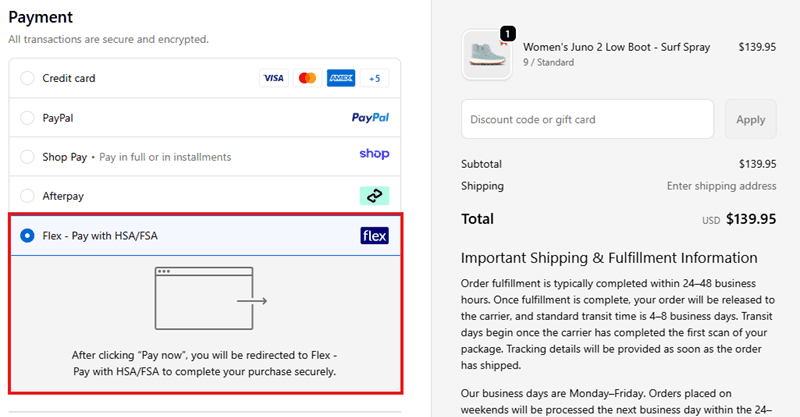Click the Afterpay label text

click(63, 196)
